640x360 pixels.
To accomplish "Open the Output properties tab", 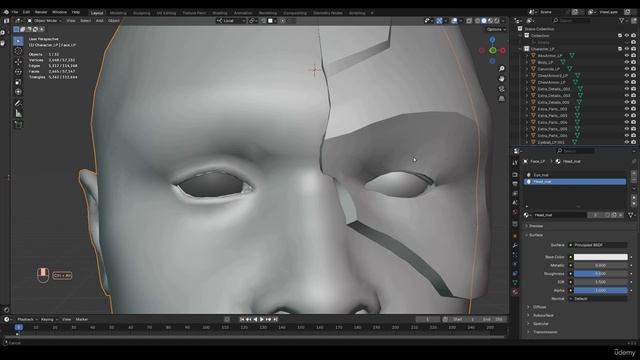I will [515, 184].
